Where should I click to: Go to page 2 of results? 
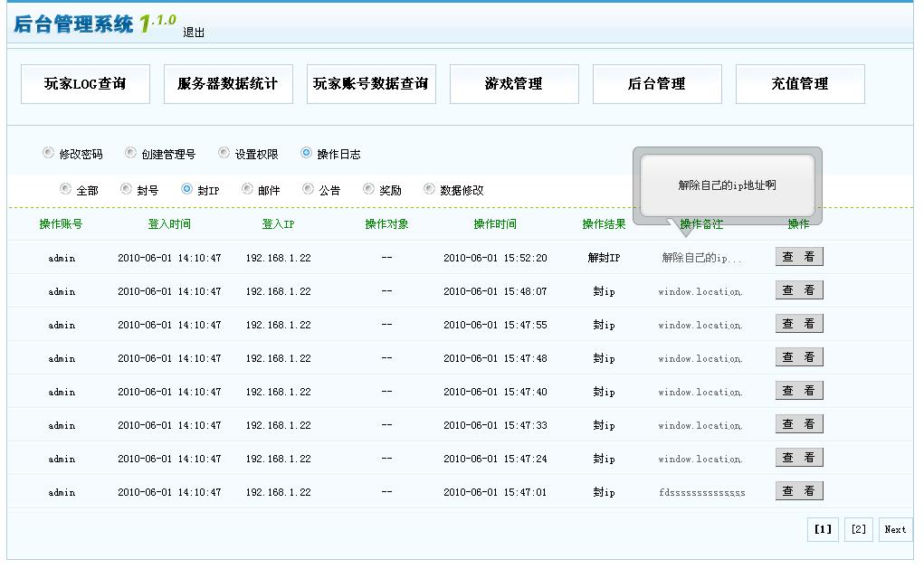click(x=856, y=529)
